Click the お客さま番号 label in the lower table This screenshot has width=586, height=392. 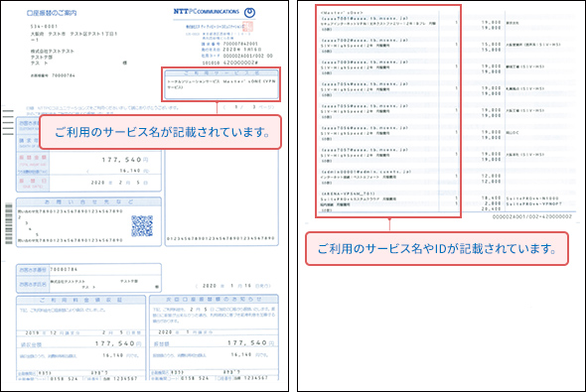point(33,269)
